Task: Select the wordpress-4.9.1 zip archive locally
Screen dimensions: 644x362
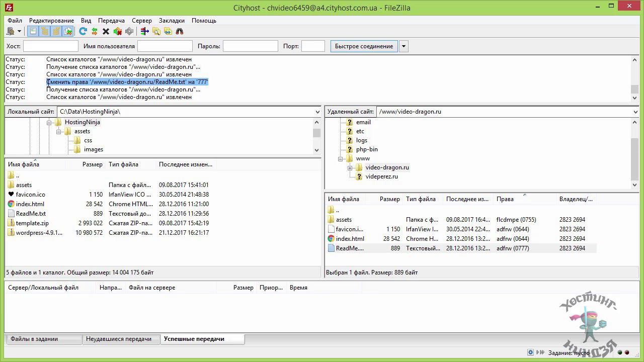Action: click(39, 233)
